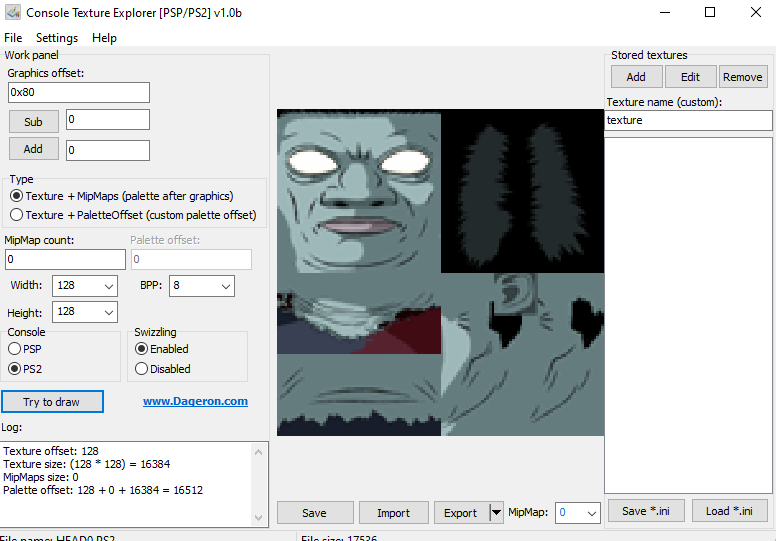The image size is (776, 541).
Task: Click the Texture name custom field
Action: (x=688, y=120)
